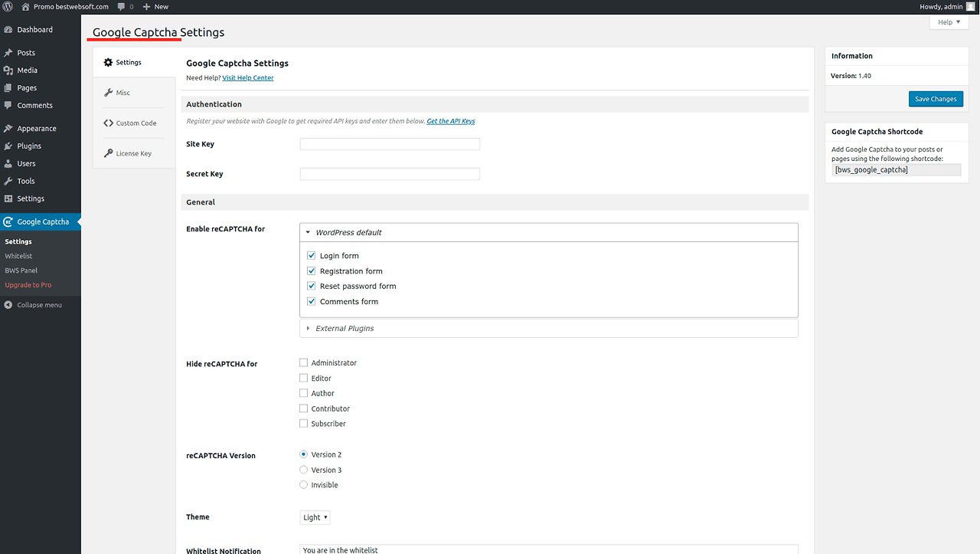This screenshot has width=980, height=554.
Task: Switch to the Custom Code tab
Action: click(134, 123)
